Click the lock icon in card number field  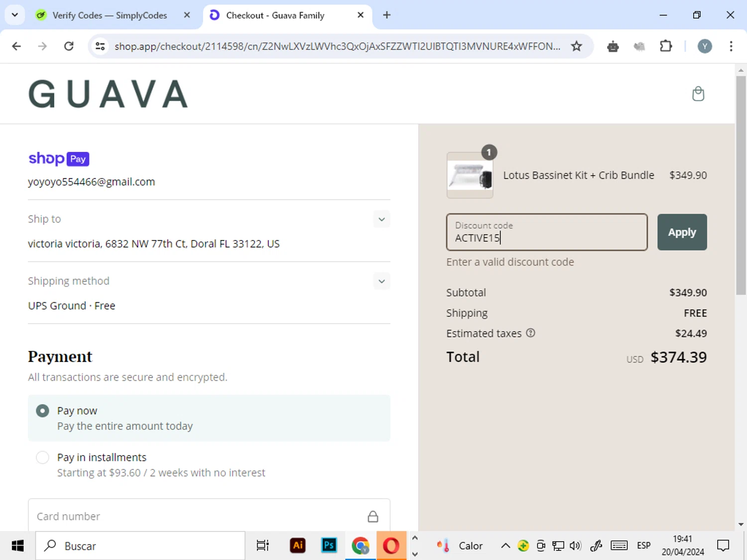pos(373,516)
